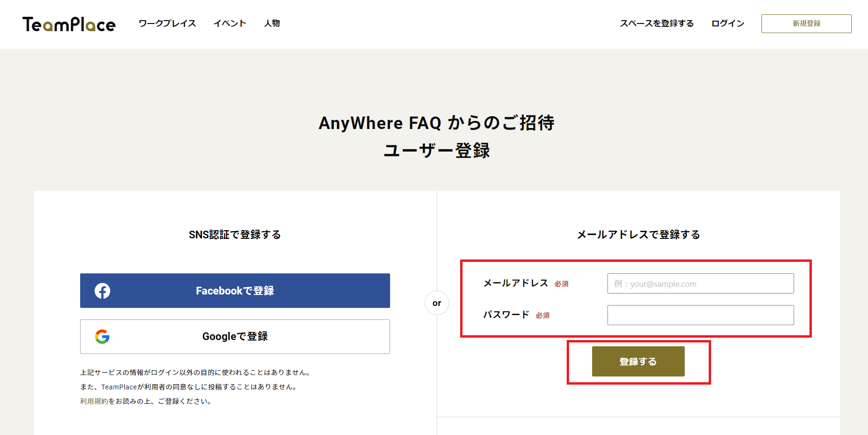This screenshot has width=868, height=435.
Task: Click the Google "G" logo icon
Action: click(102, 337)
